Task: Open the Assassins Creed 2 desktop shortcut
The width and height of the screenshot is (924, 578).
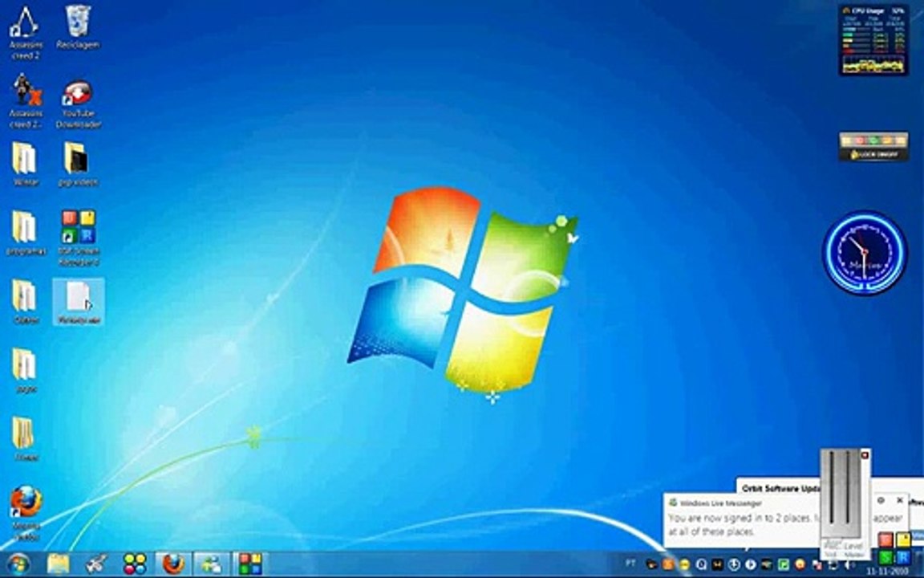Action: (x=25, y=32)
